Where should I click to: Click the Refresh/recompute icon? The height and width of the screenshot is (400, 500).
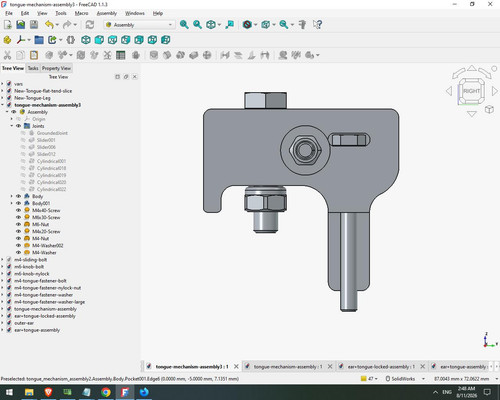tap(90, 25)
